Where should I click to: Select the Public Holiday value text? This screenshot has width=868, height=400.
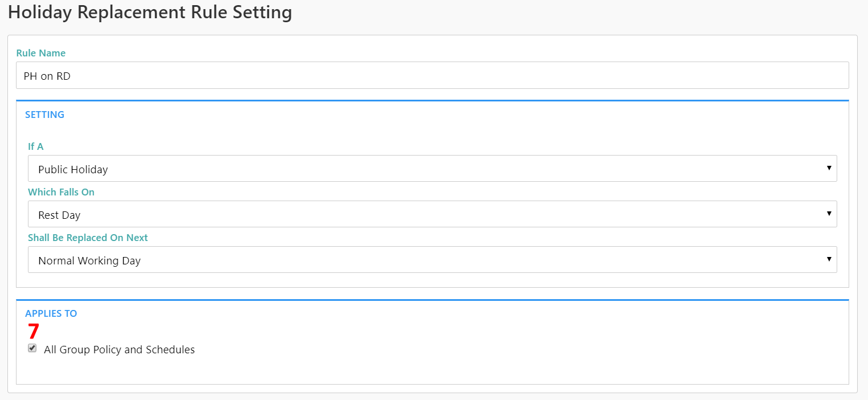73,169
